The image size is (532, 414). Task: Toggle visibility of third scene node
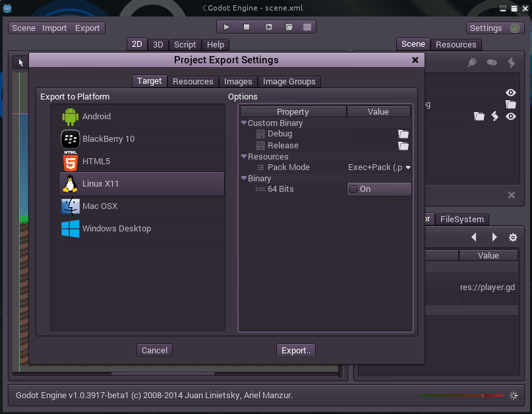pyautogui.click(x=511, y=117)
